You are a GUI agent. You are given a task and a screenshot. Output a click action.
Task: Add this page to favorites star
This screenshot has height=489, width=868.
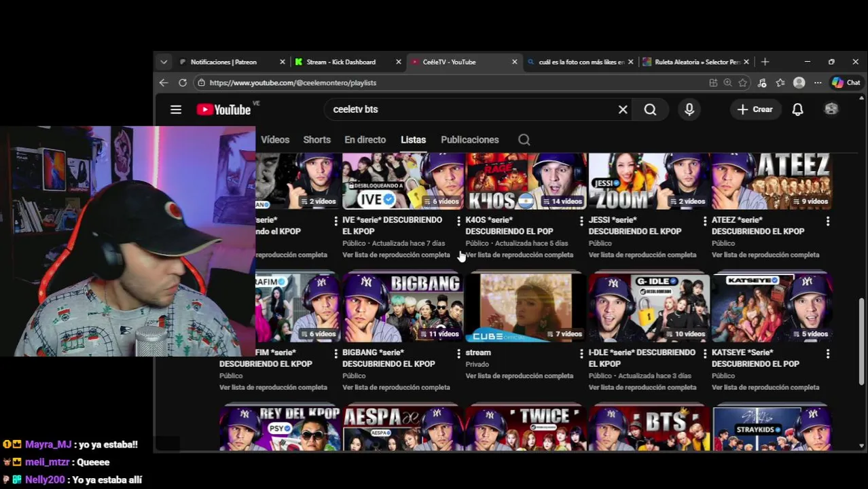743,83
